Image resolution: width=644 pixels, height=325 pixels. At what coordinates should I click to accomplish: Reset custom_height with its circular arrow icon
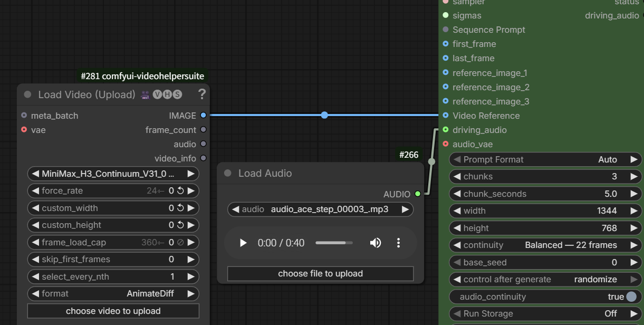point(180,225)
